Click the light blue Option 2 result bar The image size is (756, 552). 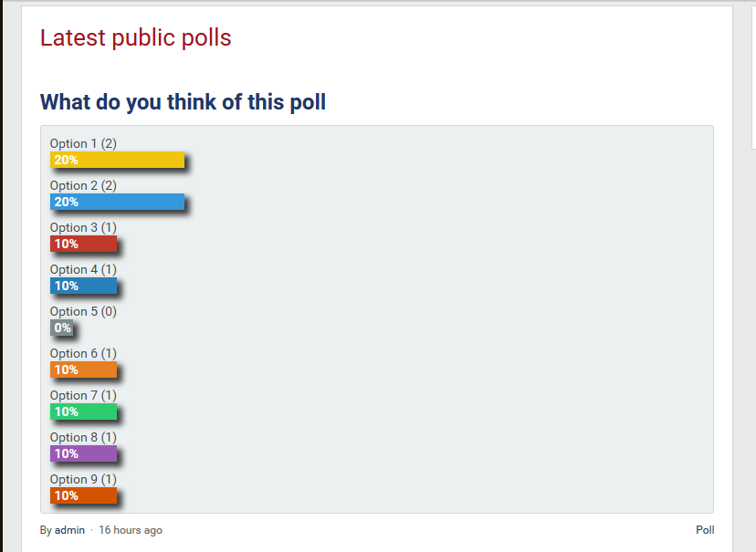117,202
